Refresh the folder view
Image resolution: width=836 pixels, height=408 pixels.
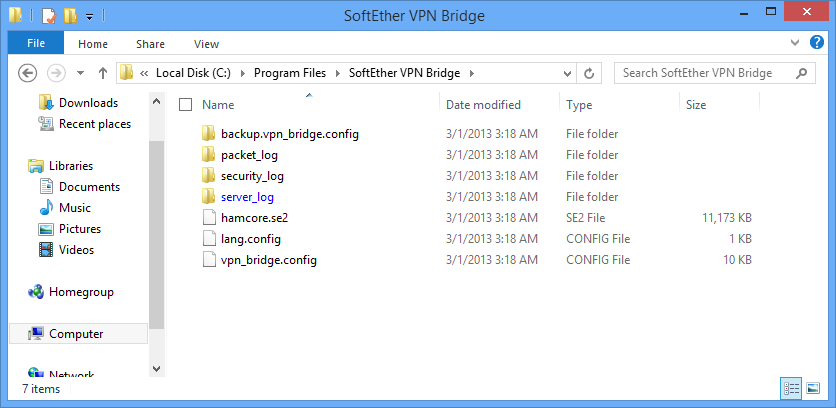coord(589,73)
